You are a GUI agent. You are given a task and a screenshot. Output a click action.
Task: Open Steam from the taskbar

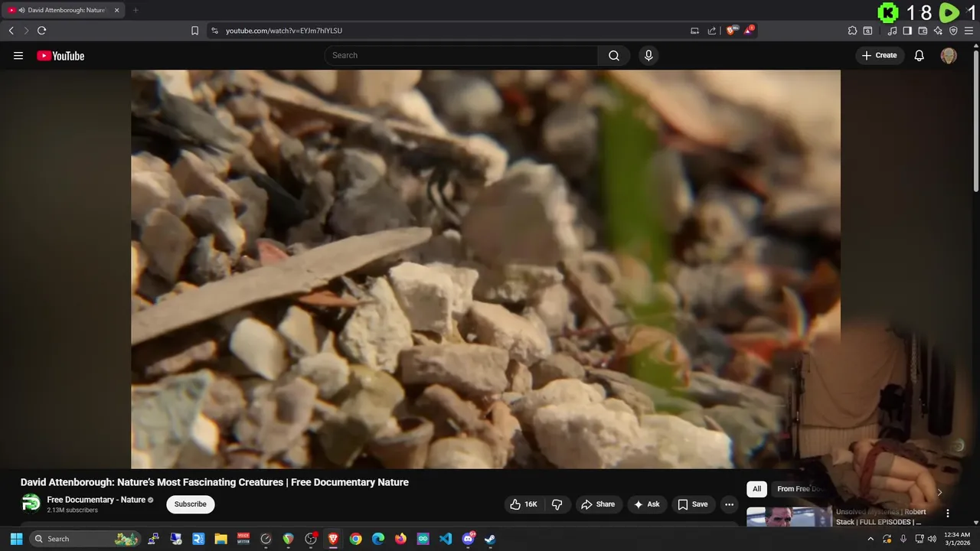(x=490, y=539)
